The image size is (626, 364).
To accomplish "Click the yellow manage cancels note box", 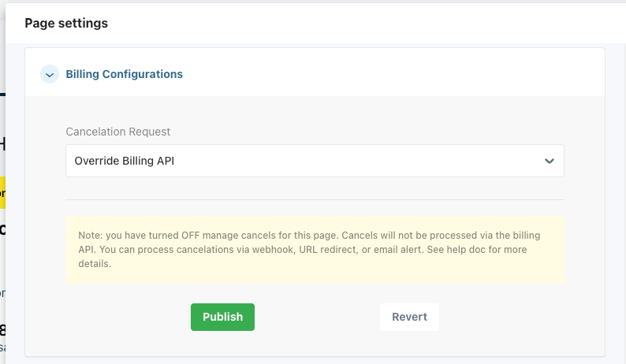I will [x=314, y=250].
